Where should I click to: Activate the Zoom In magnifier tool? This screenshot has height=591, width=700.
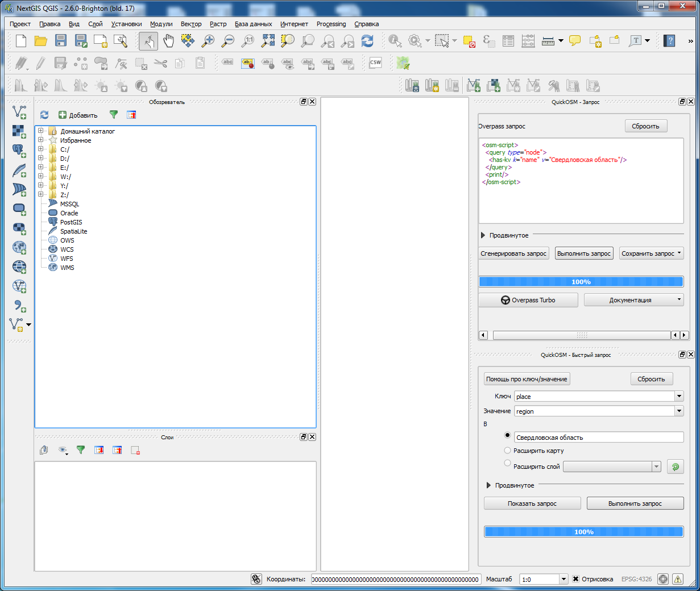208,40
